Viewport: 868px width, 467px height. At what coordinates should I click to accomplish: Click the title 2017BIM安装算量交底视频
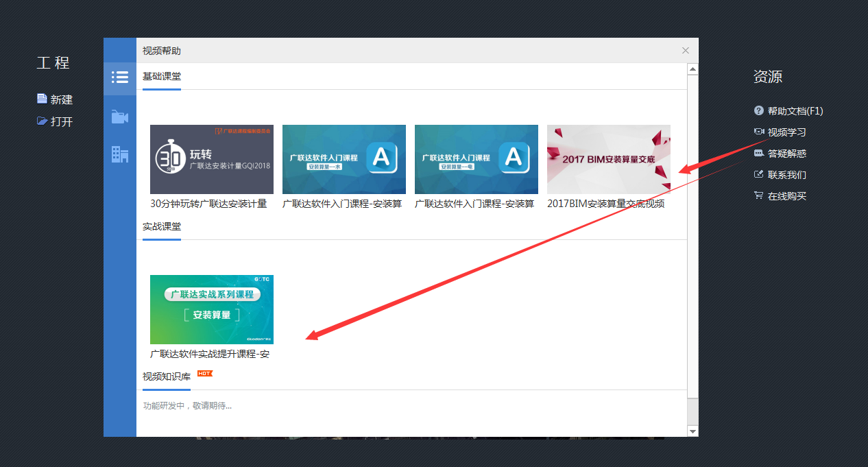pos(605,204)
